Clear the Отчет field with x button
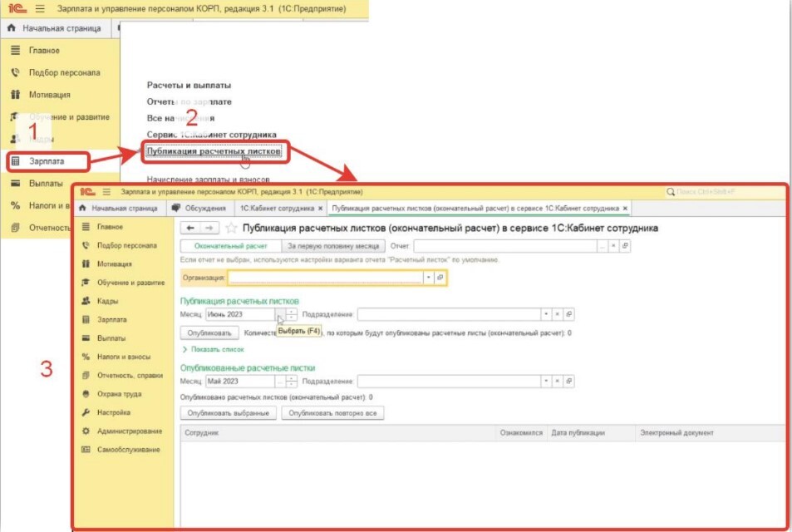 click(613, 246)
